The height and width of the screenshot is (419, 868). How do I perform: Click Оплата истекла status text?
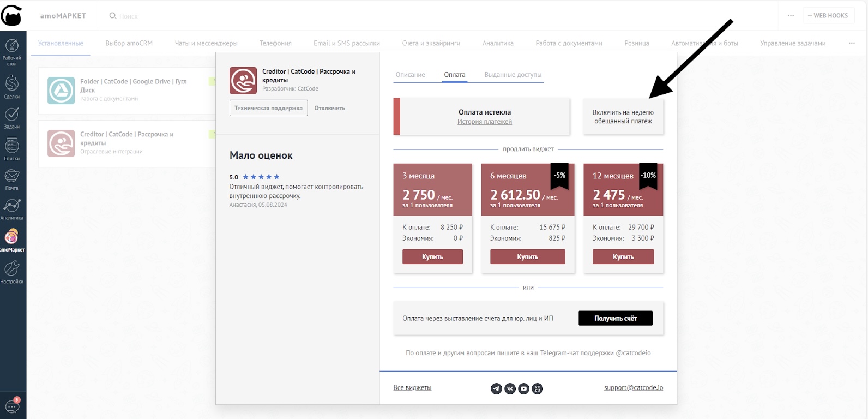click(485, 112)
